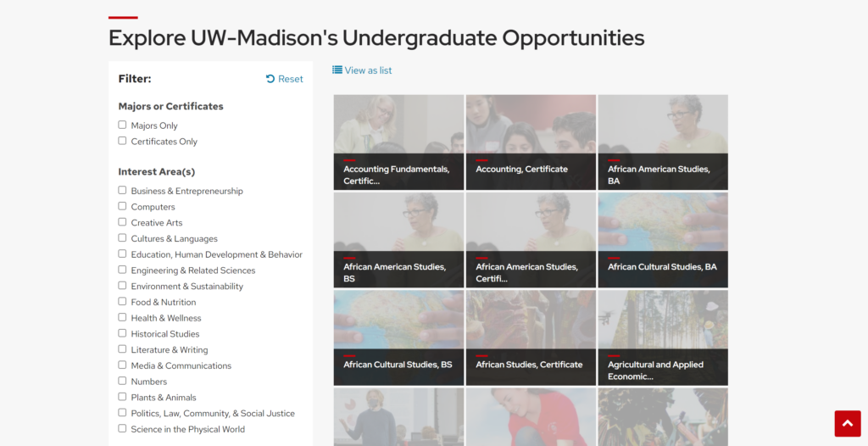
Task: Click the African Studies, Certificate tile
Action: [x=531, y=337]
